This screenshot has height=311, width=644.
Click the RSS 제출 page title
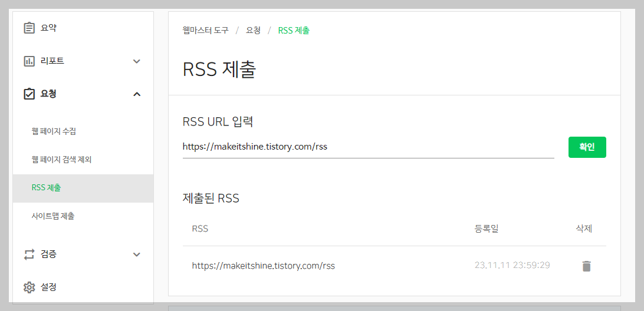219,70
